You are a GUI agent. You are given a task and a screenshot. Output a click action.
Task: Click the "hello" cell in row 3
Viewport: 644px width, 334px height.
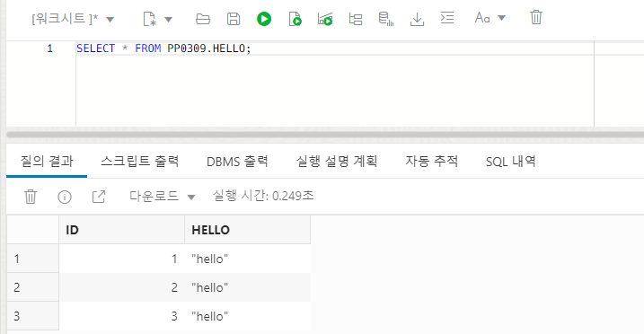click(248, 316)
